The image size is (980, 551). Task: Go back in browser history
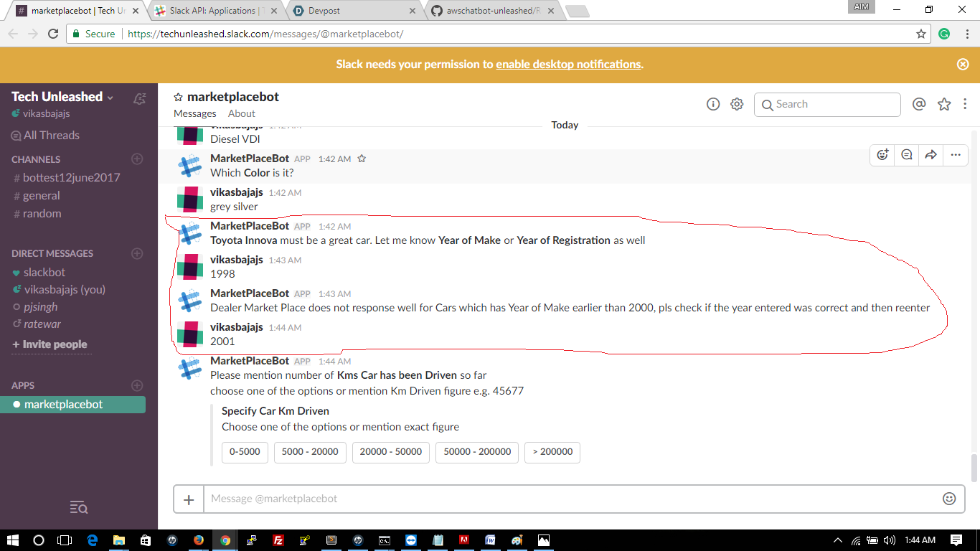(13, 34)
